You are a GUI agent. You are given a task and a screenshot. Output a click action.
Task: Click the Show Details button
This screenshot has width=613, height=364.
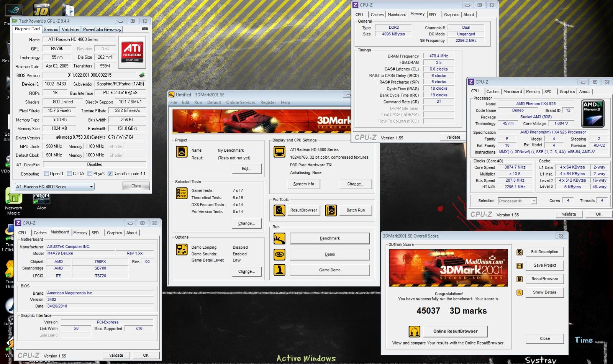544,292
